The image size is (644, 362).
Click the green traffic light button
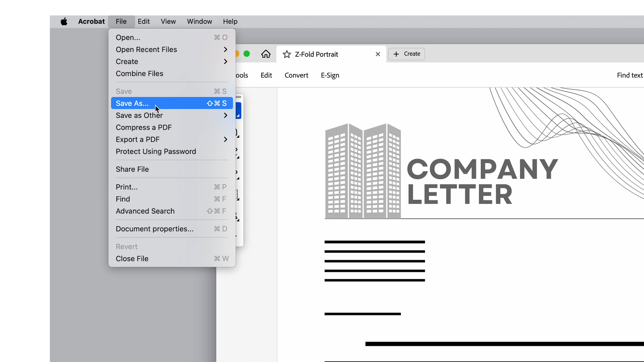(x=247, y=53)
